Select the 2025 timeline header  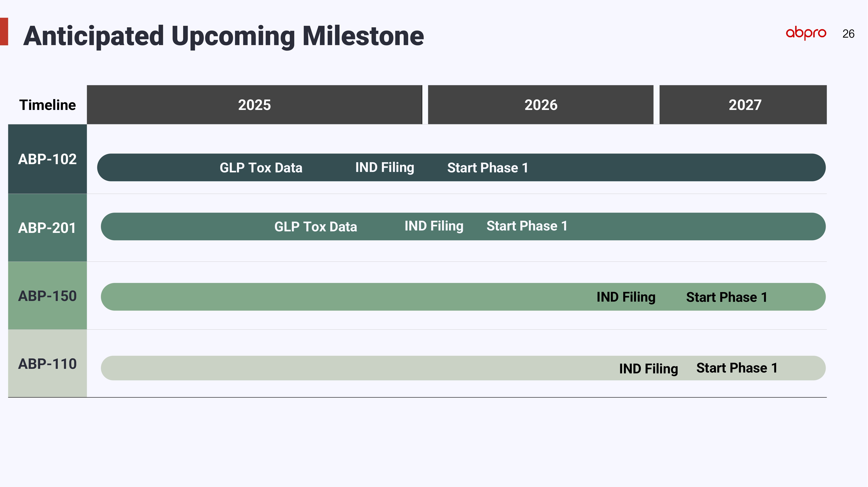click(x=254, y=105)
